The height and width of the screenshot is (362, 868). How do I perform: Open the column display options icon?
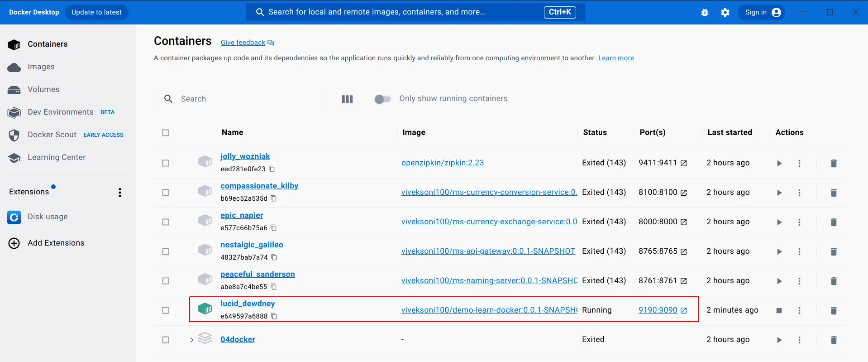pyautogui.click(x=347, y=99)
